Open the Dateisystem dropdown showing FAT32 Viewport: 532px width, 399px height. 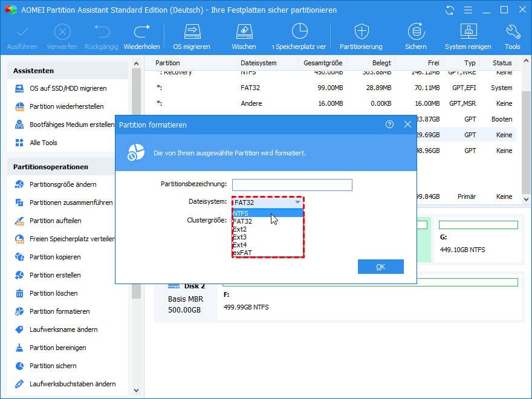point(268,203)
